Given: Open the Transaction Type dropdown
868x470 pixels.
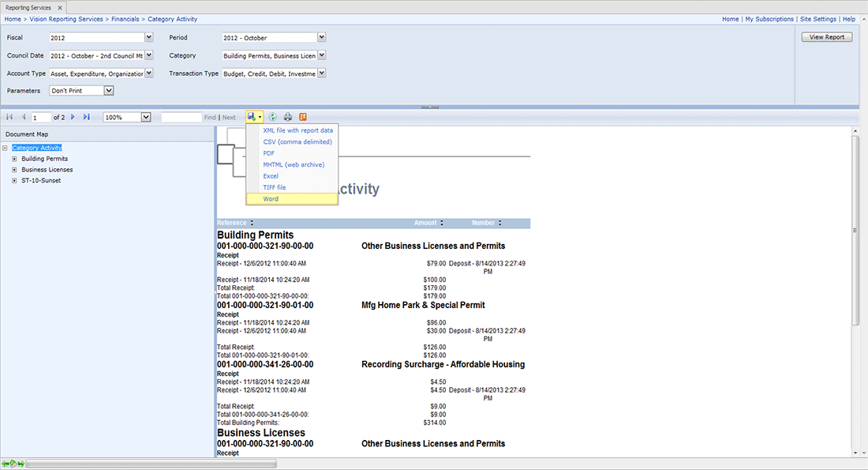Looking at the screenshot, I should pos(322,73).
